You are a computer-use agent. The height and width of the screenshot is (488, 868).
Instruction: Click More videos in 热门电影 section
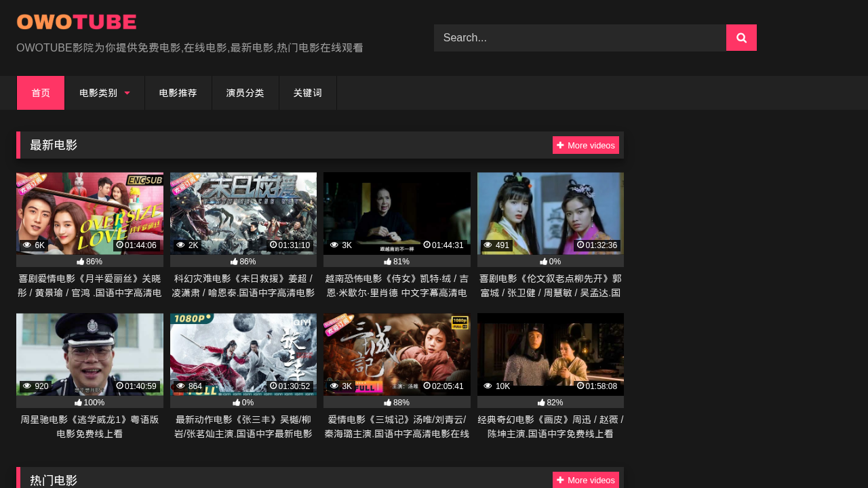pos(586,480)
